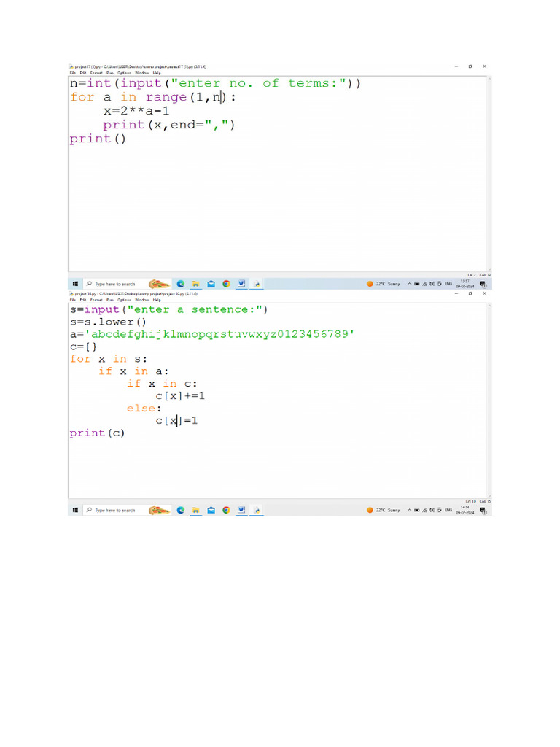Place cursor on the print(c) code line
560x747 pixels.
click(x=98, y=433)
